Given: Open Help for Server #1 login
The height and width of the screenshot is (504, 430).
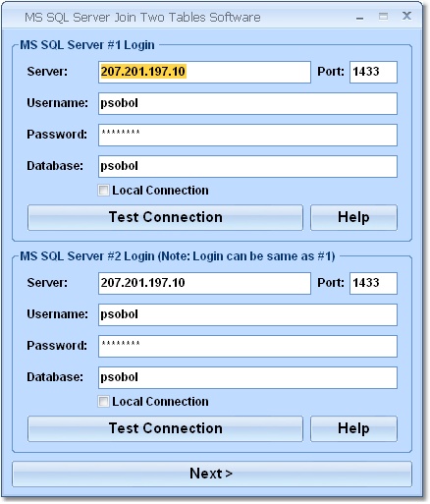Looking at the screenshot, I should coord(353,217).
